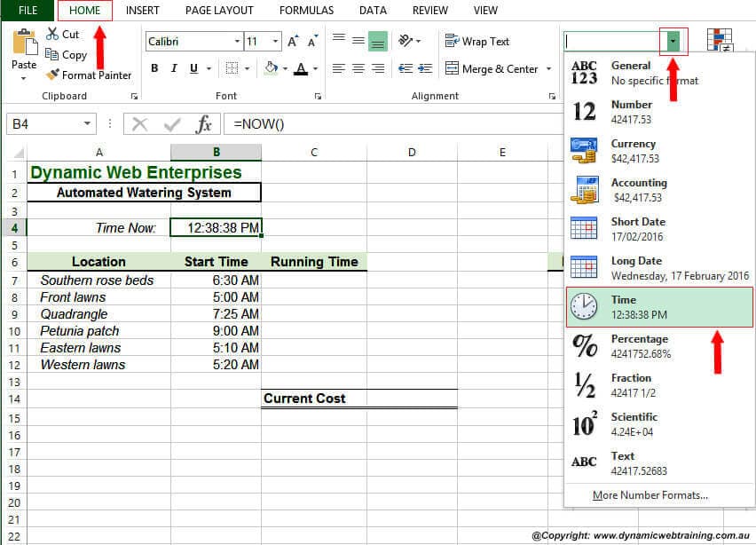
Task: Toggle Wrap Text on
Action: coord(476,41)
